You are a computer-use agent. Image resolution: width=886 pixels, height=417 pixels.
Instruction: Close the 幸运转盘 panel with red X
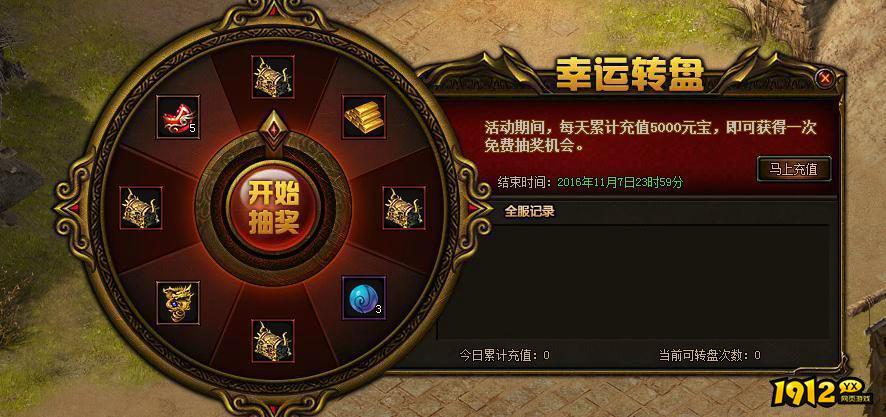tap(826, 78)
